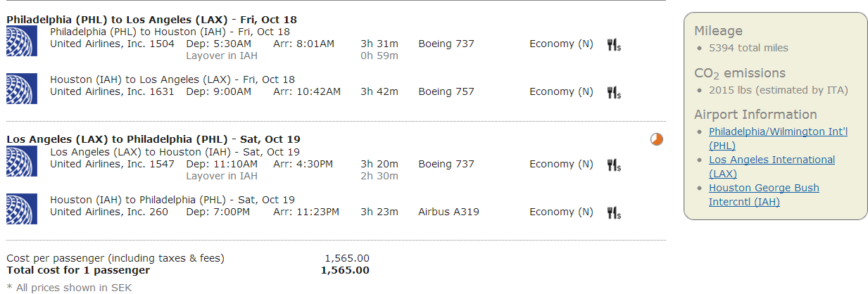Click Economy (N) fare for flight 1504
Image resolution: width=868 pixels, height=294 pixels.
pyautogui.click(x=561, y=44)
